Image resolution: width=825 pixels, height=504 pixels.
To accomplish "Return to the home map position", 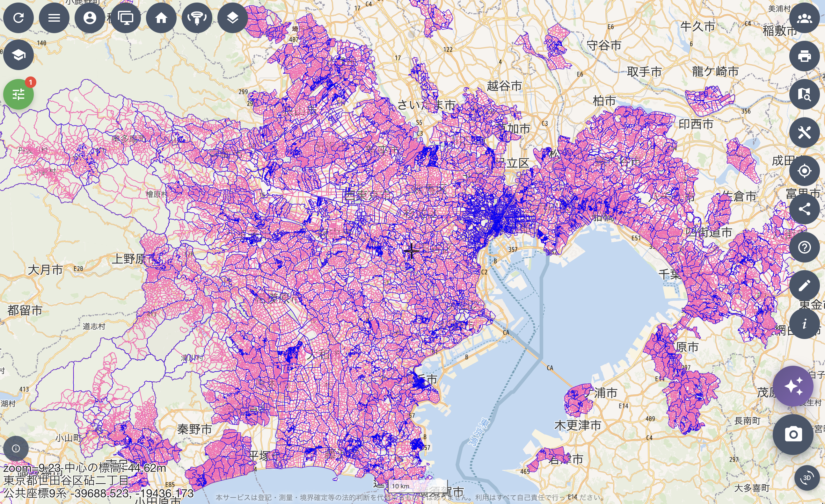I will pos(161,18).
